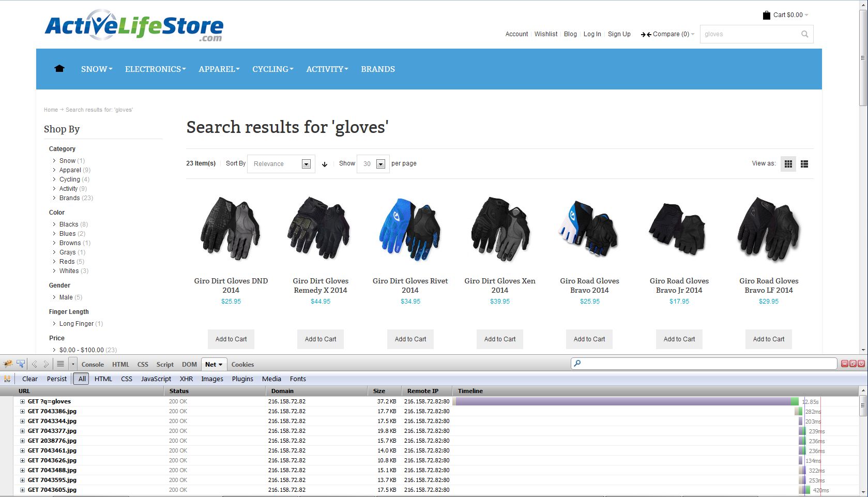Expand GET ?q=gloves request row
The image size is (868, 497).
[22, 401]
